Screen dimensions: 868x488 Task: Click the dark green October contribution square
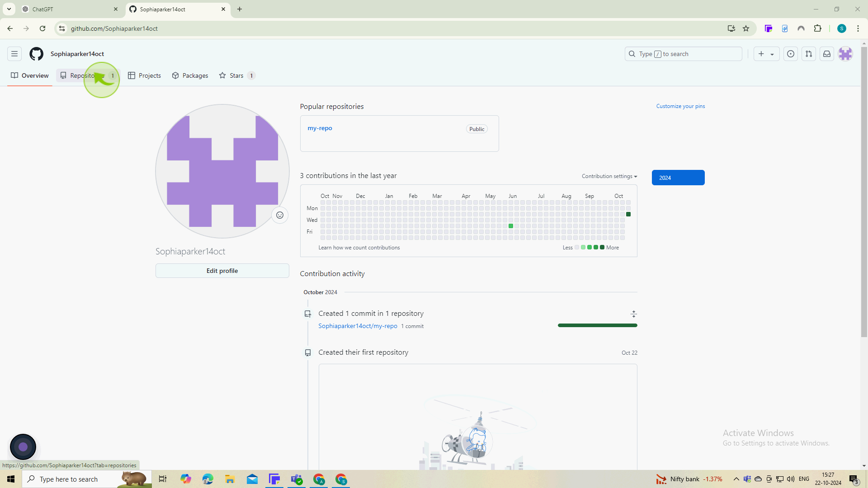pos(628,214)
